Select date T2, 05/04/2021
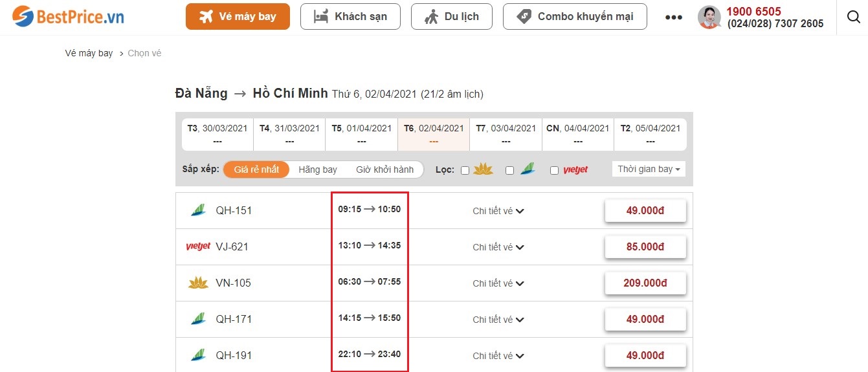This screenshot has height=372, width=868. point(651,135)
